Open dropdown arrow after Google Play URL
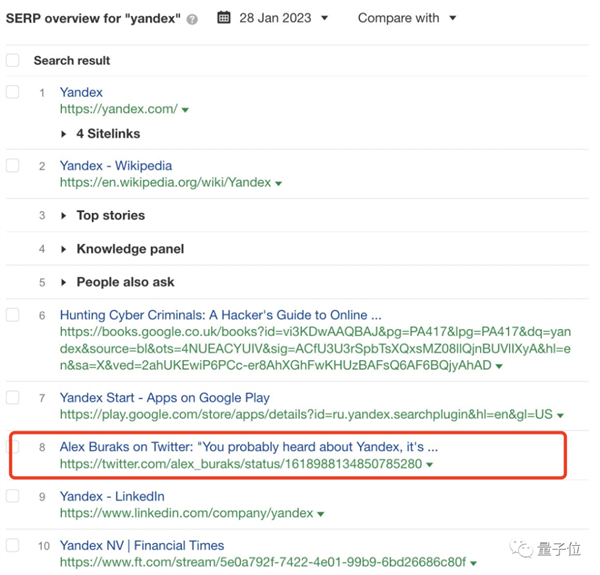The image size is (600, 575). (x=561, y=415)
